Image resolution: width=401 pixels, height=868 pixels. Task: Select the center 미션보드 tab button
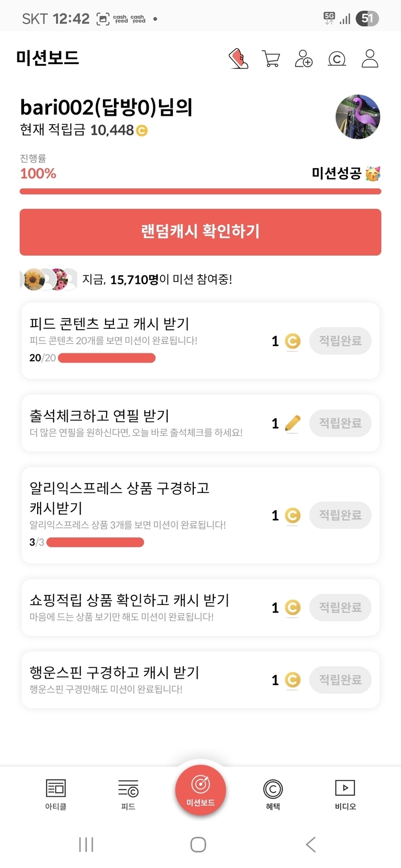[200, 790]
